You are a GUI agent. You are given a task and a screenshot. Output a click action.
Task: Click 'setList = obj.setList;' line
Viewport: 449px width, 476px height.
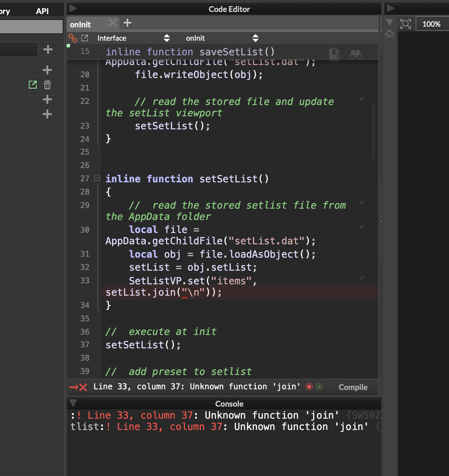[x=193, y=267]
